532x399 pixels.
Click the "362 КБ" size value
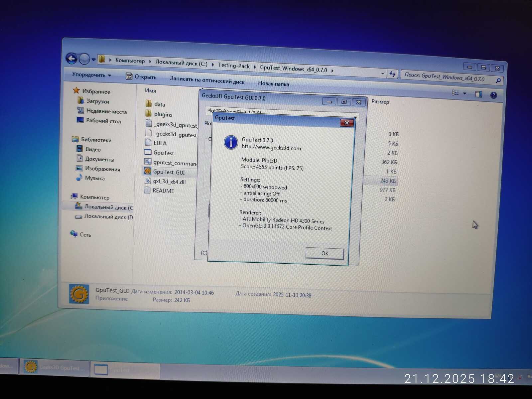click(x=389, y=162)
